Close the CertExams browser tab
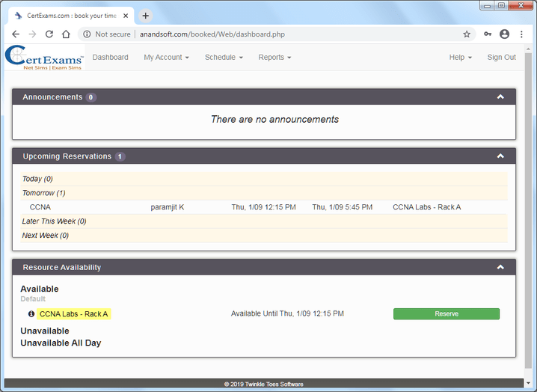 click(x=126, y=16)
